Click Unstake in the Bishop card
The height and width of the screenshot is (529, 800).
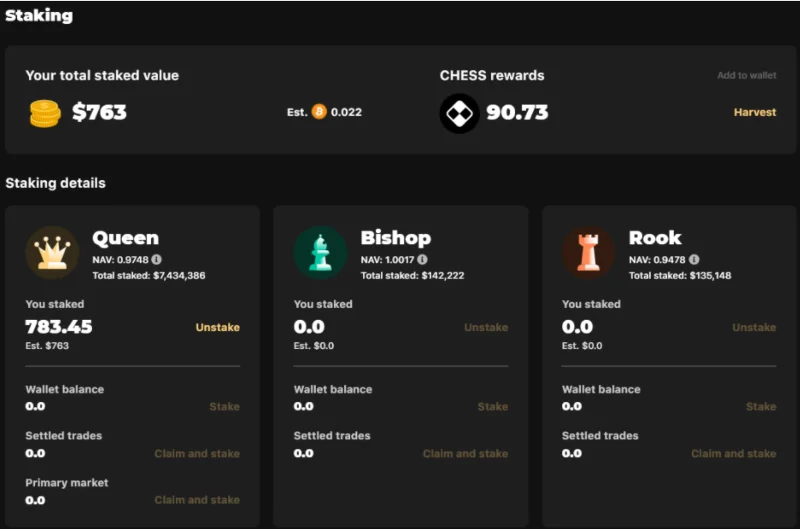(x=486, y=328)
